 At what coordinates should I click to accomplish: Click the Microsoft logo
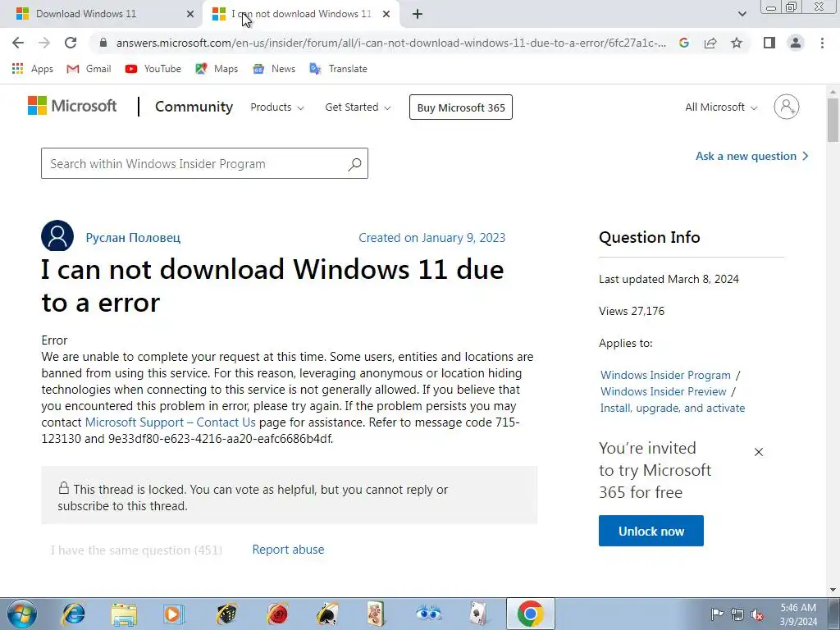coord(72,106)
